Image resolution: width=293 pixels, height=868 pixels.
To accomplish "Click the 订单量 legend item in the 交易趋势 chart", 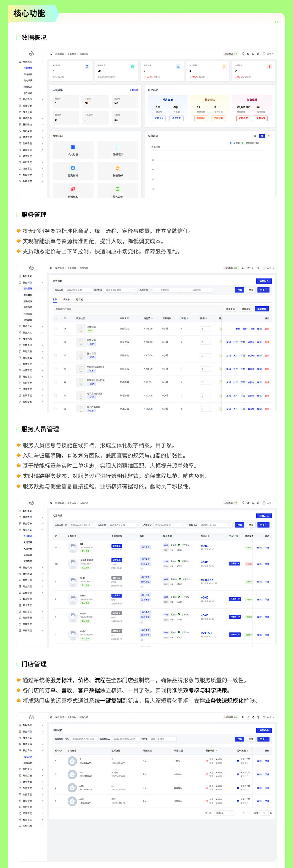I will (x=234, y=143).
